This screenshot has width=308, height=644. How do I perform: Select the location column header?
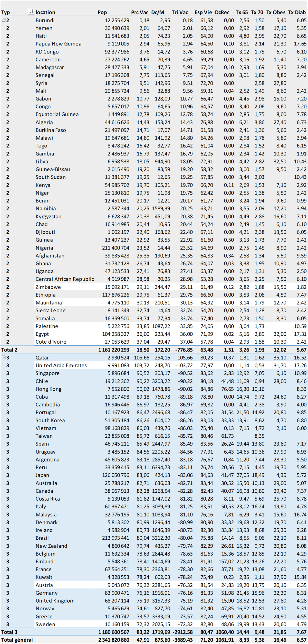point(45,12)
